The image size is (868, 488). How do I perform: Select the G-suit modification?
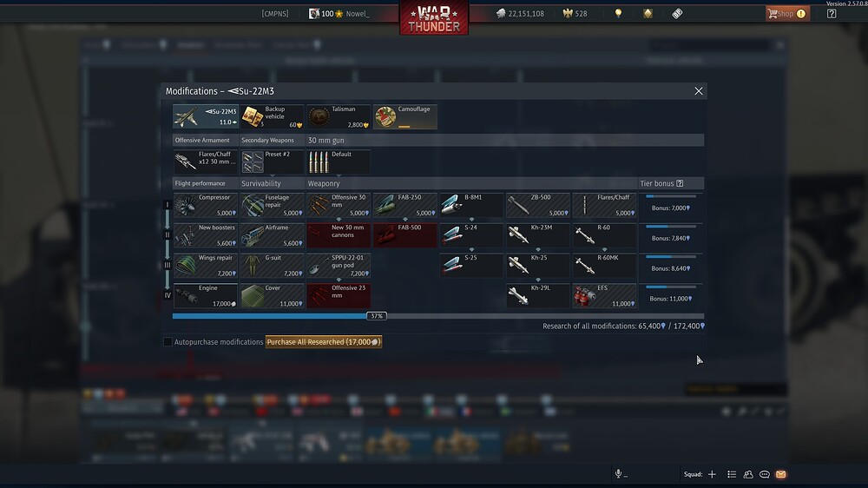[272, 266]
